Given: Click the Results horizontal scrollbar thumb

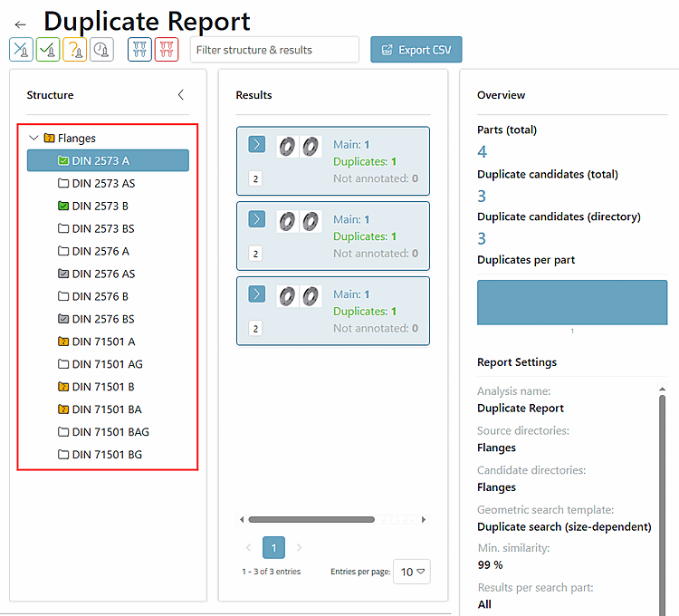Looking at the screenshot, I should (x=311, y=519).
